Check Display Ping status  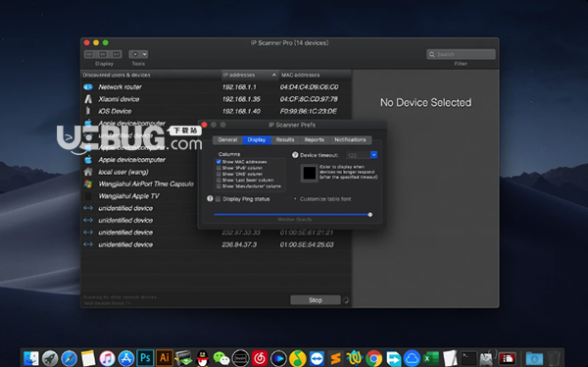point(218,199)
